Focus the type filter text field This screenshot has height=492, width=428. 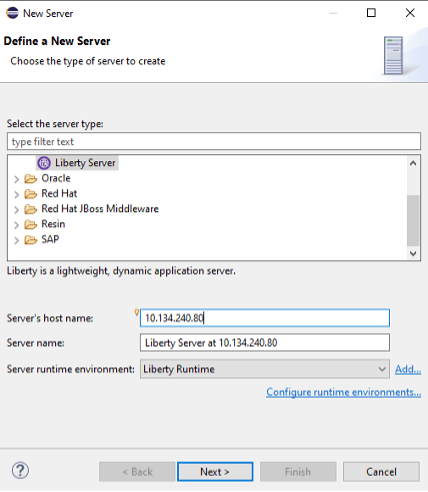click(x=214, y=141)
